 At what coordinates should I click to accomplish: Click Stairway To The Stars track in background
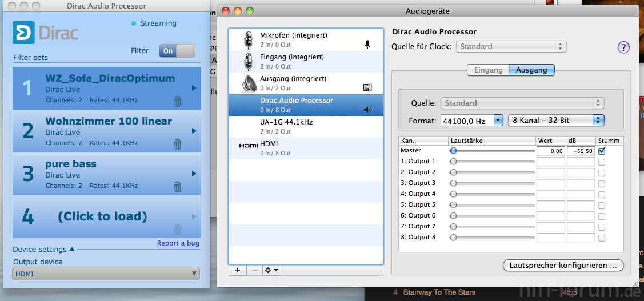pos(439,292)
